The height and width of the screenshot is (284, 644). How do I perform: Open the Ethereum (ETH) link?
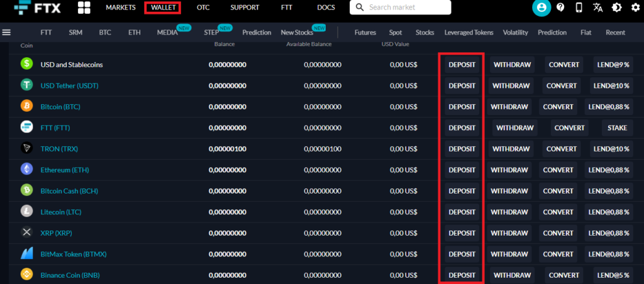pos(65,170)
